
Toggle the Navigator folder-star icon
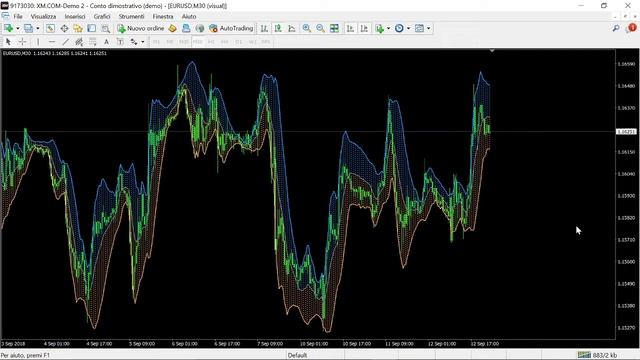click(x=78, y=28)
